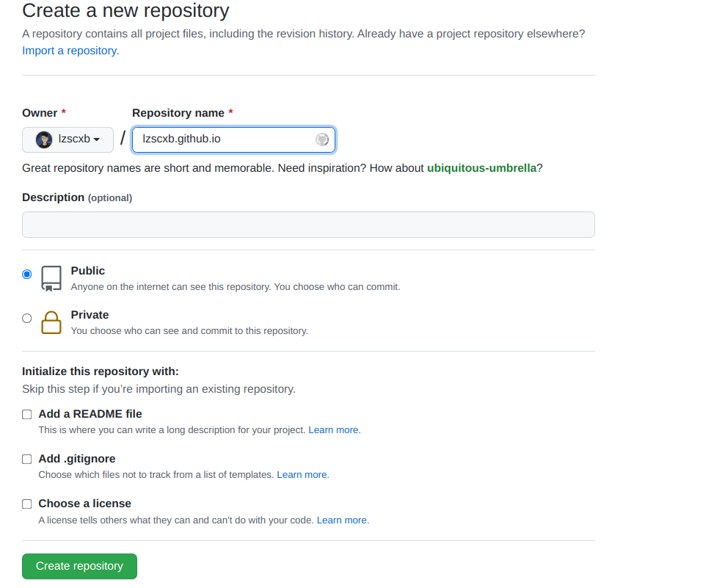
Task: Select the Private radio button
Action: tap(27, 319)
